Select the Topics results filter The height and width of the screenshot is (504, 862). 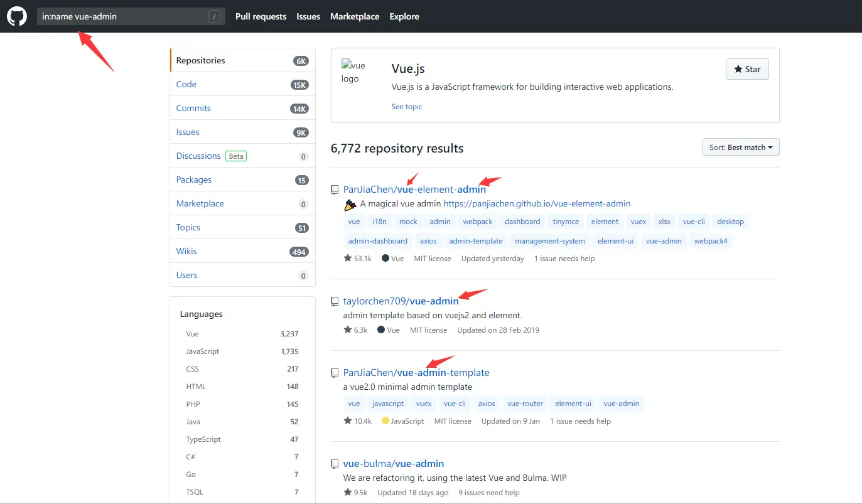[x=242, y=227]
